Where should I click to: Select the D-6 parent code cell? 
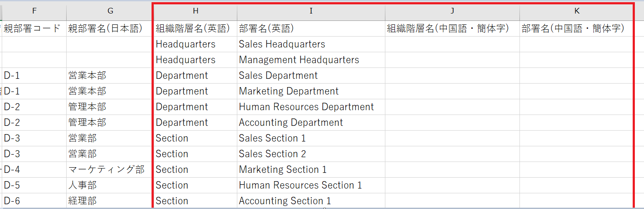12,201
